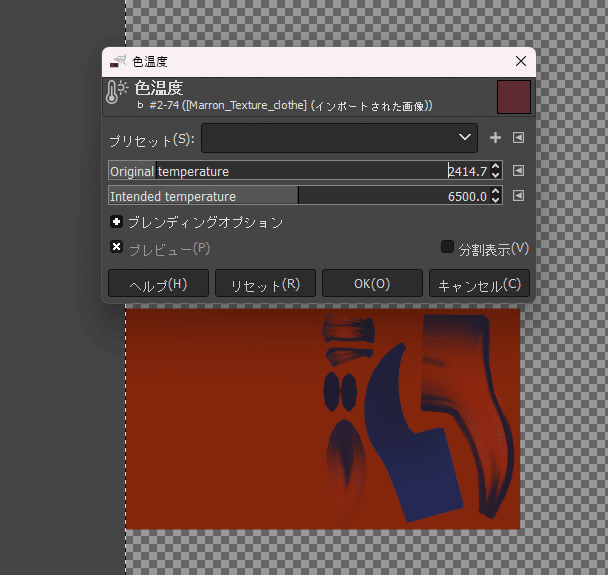The image size is (608, 575).
Task: Close the 色温度 dialog window
Action: pyautogui.click(x=521, y=61)
